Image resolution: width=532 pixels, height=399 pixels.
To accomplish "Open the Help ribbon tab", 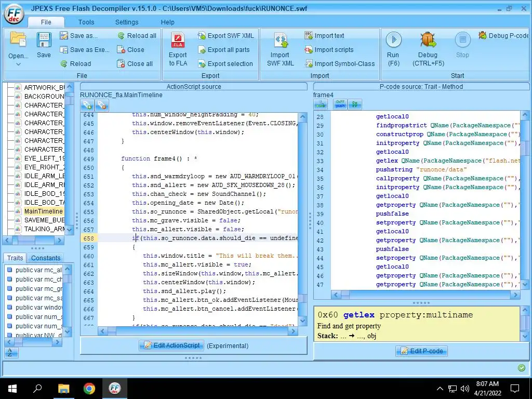I will [168, 22].
